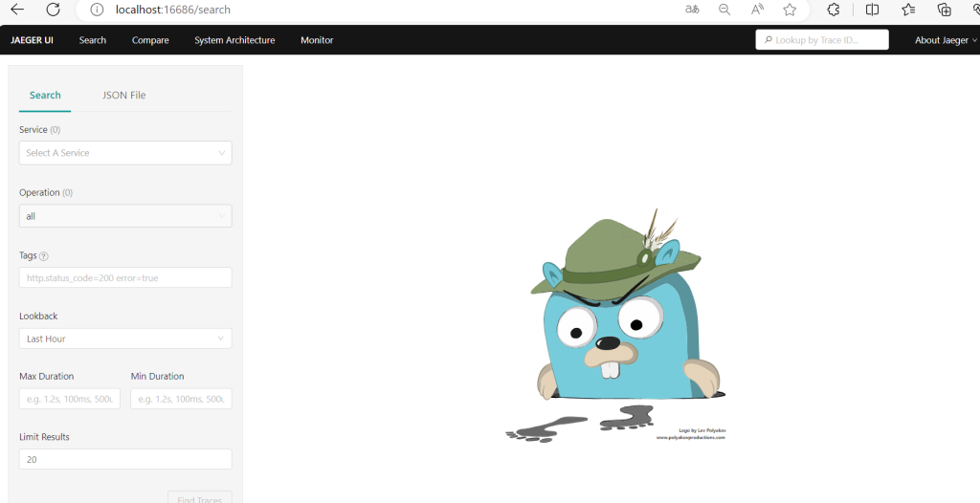
Task: Switch to the JSON File tab
Action: pyautogui.click(x=123, y=96)
